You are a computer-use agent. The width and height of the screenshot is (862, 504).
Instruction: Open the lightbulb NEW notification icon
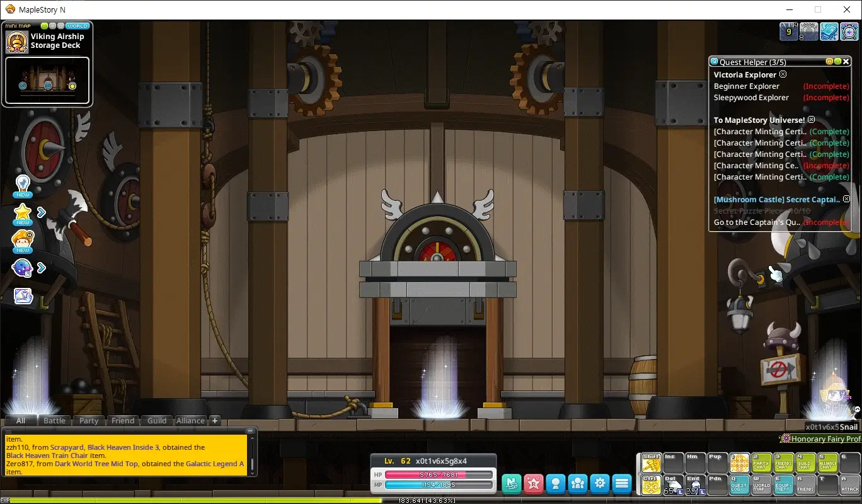[x=23, y=185]
